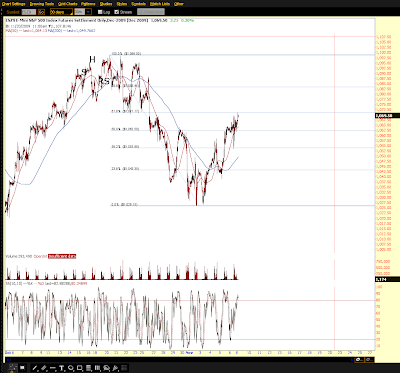
Task: Click the scroll right arrow on time axis
Action: coord(352,360)
